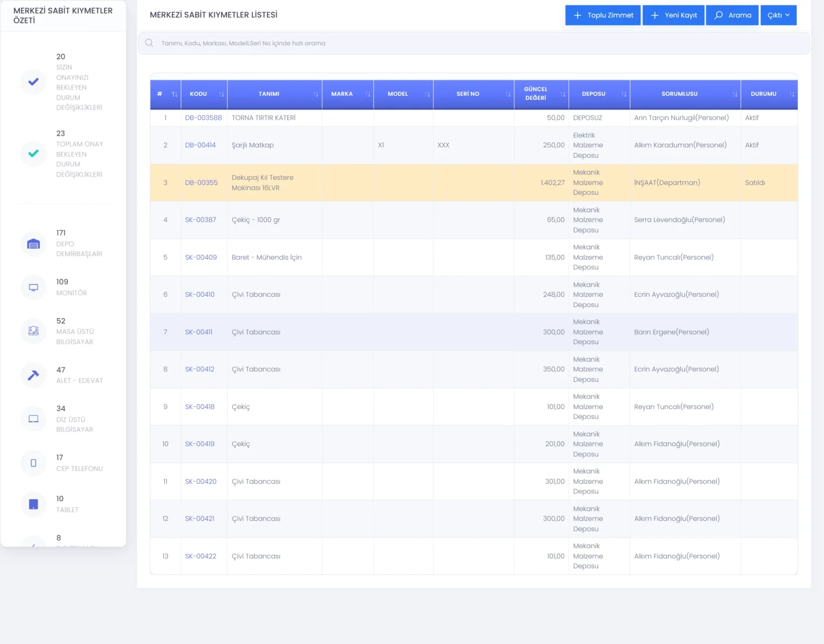Click the teal checkmark icon for total approvals
Screen dimensions: 824x644
[x=33, y=153]
